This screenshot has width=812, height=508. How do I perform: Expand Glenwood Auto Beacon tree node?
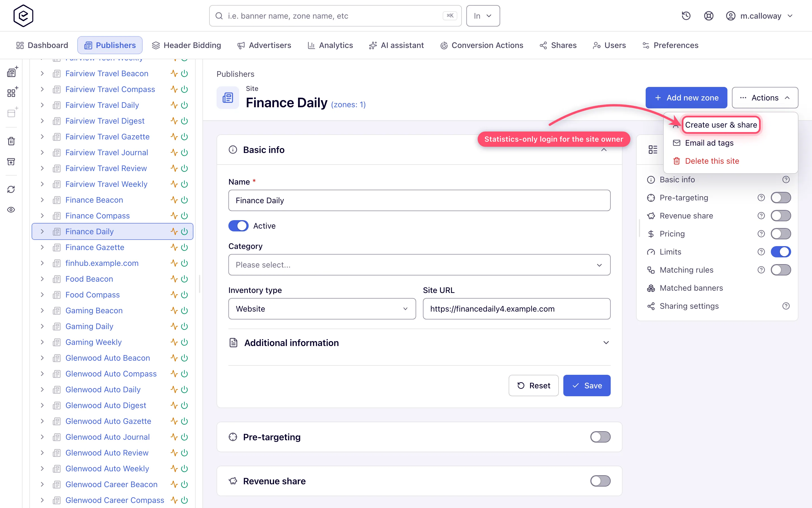[42, 358]
